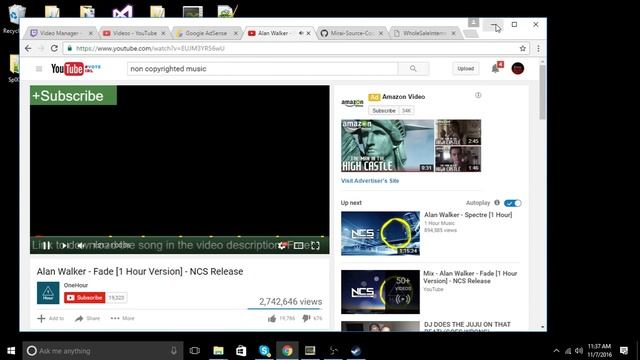Add the video to a playlist
This screenshot has height=360, width=640.
[51, 318]
